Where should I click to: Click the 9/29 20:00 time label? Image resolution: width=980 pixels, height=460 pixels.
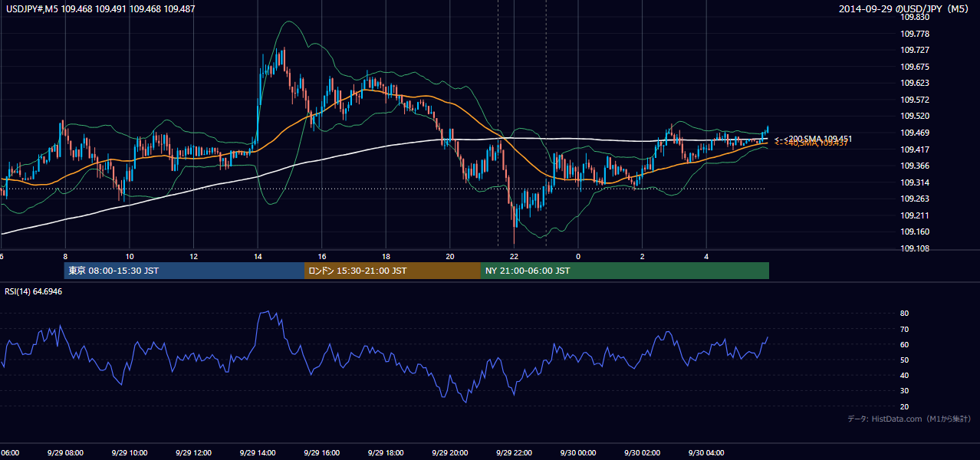449,453
